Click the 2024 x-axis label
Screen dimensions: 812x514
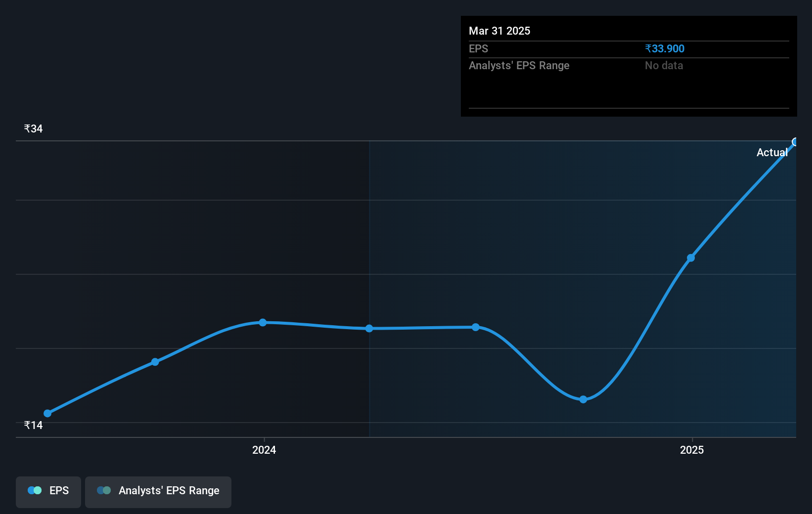[x=264, y=450]
